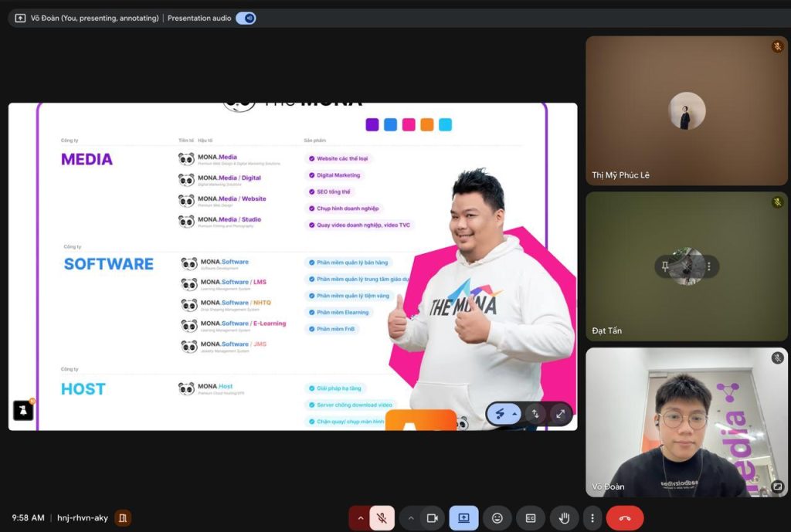The width and height of the screenshot is (791, 532).
Task: Click the present screen button
Action: (x=463, y=518)
